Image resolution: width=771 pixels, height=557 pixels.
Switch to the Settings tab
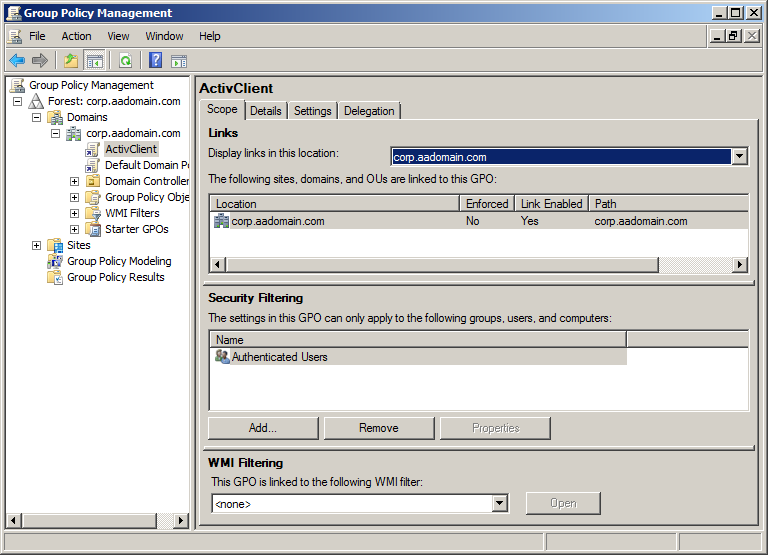[x=312, y=111]
